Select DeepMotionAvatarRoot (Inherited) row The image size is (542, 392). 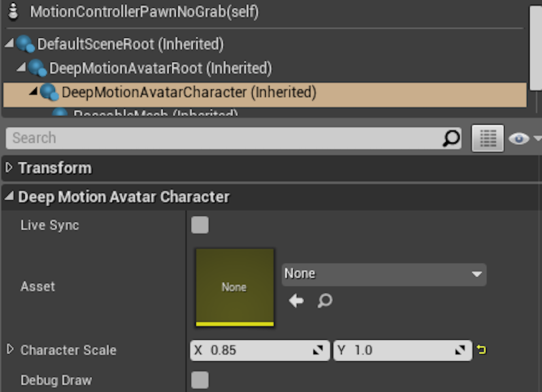[264, 68]
